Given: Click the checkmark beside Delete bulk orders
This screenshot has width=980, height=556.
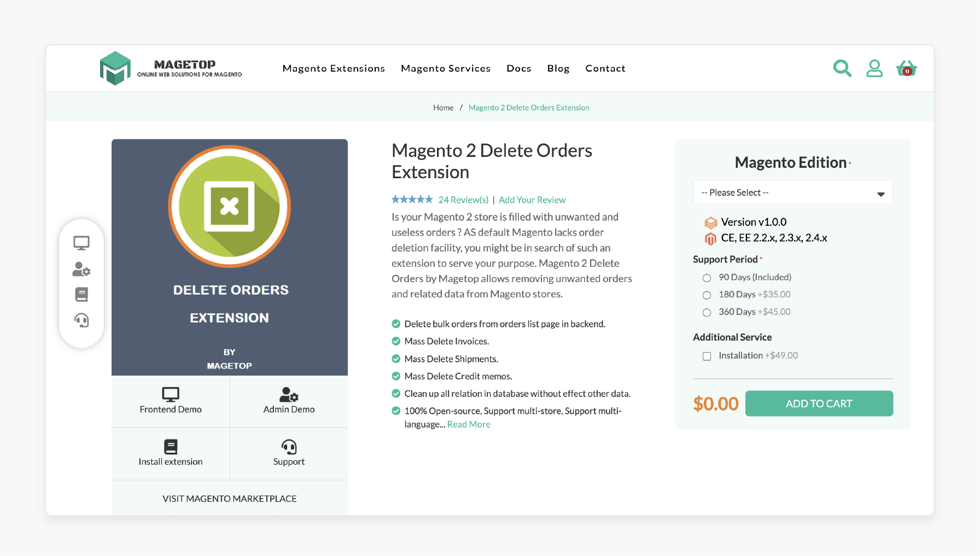Looking at the screenshot, I should 396,324.
